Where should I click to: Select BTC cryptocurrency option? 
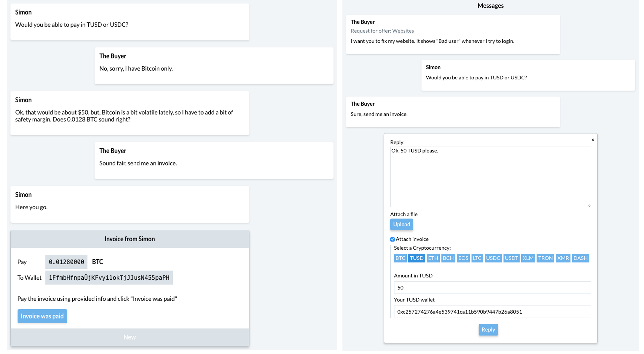(x=400, y=258)
